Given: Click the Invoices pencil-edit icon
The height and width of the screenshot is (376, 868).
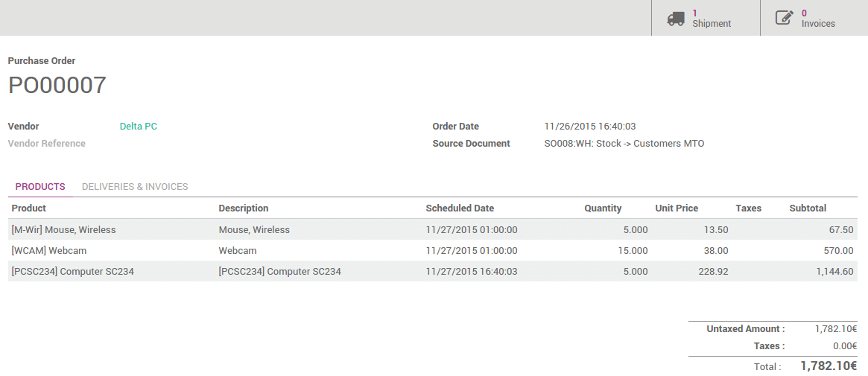Looking at the screenshot, I should 785,18.
